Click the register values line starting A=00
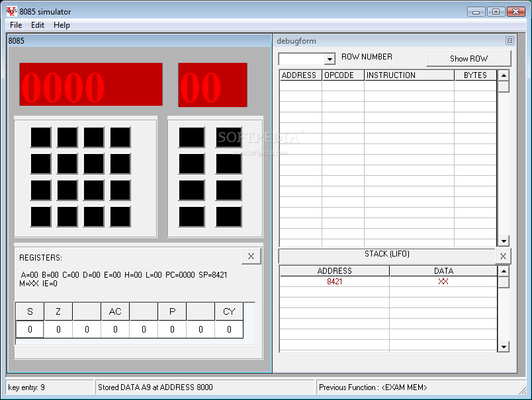 point(124,274)
